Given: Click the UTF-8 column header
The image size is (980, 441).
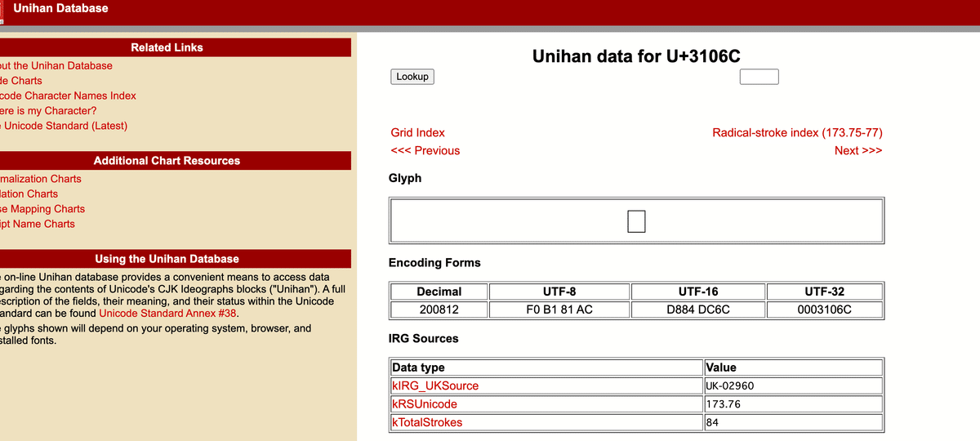Looking at the screenshot, I should tap(559, 292).
